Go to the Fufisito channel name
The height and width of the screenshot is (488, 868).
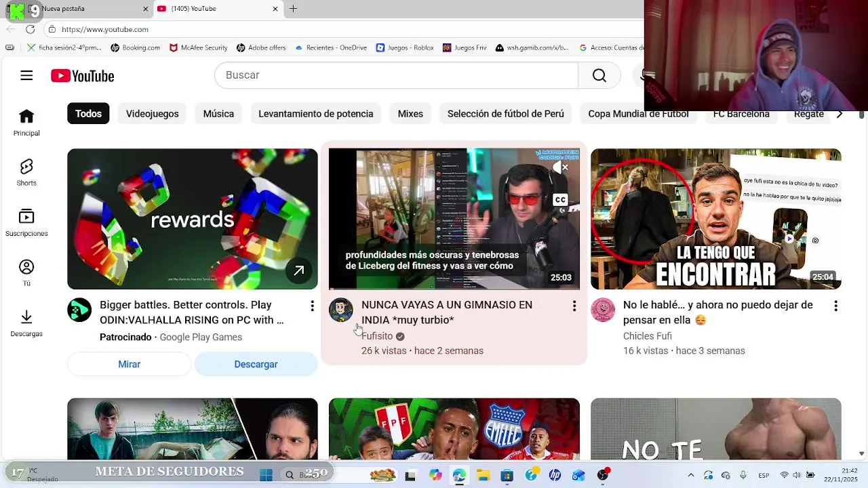[x=377, y=336]
